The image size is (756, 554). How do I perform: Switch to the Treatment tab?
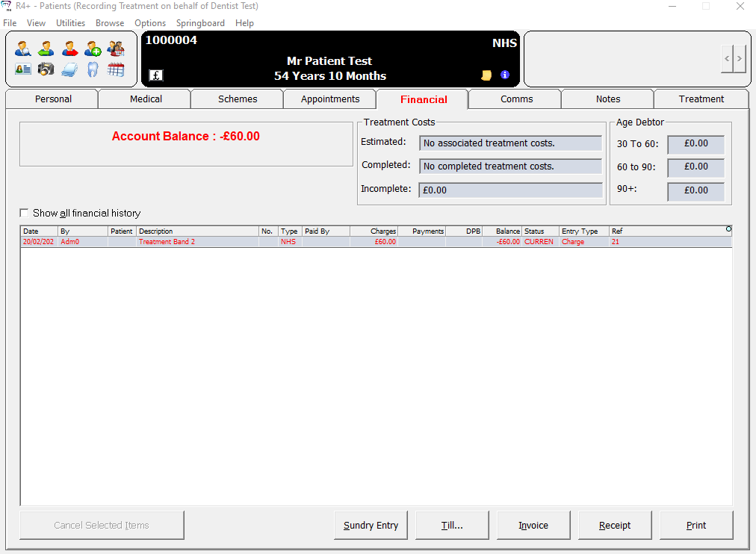(701, 99)
